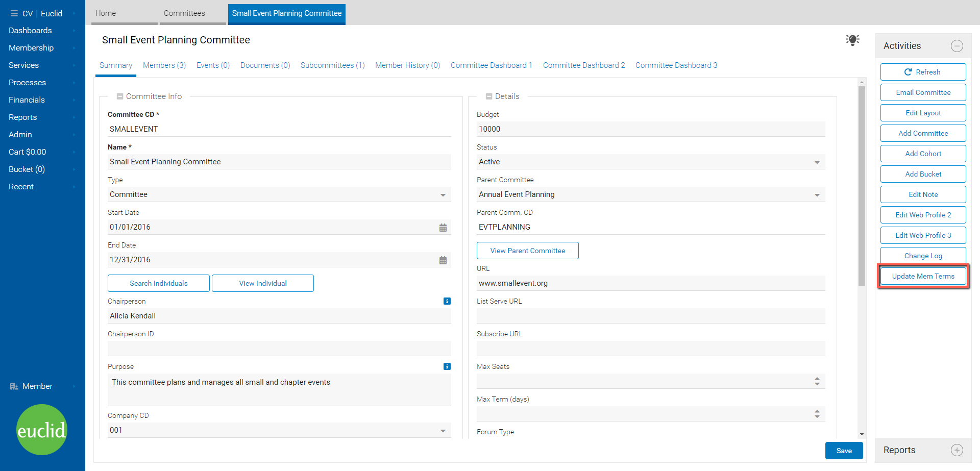The width and height of the screenshot is (980, 471).
Task: Open Recent in sidebar
Action: tap(42, 187)
